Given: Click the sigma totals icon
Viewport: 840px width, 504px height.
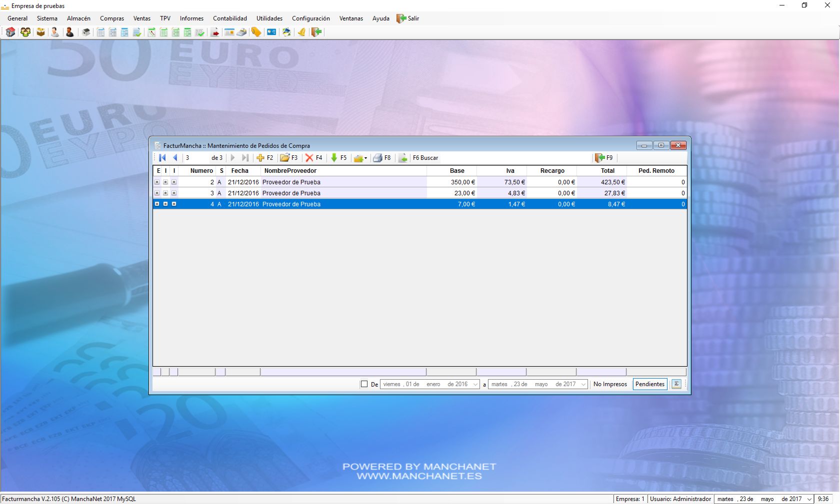Looking at the screenshot, I should (x=676, y=384).
